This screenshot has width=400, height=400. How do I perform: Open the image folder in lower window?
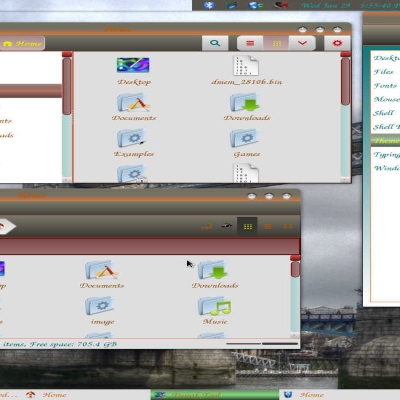[102, 311]
